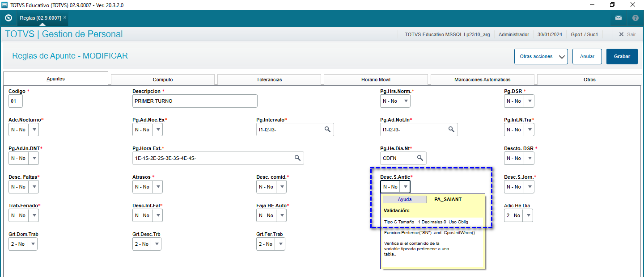The image size is (644, 277).
Task: Click the Descripcion input field
Action: [195, 101]
